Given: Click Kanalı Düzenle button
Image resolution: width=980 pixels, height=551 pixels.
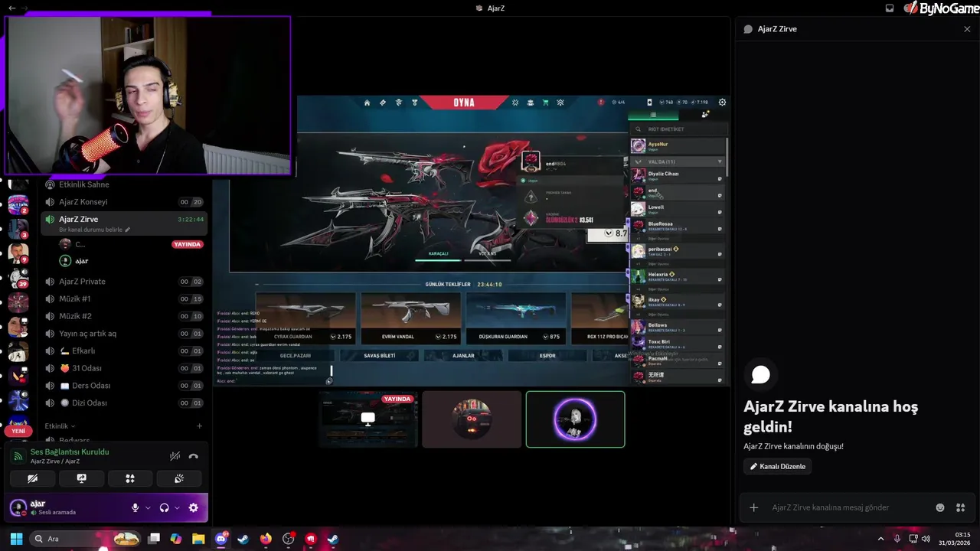Looking at the screenshot, I should pyautogui.click(x=777, y=466).
